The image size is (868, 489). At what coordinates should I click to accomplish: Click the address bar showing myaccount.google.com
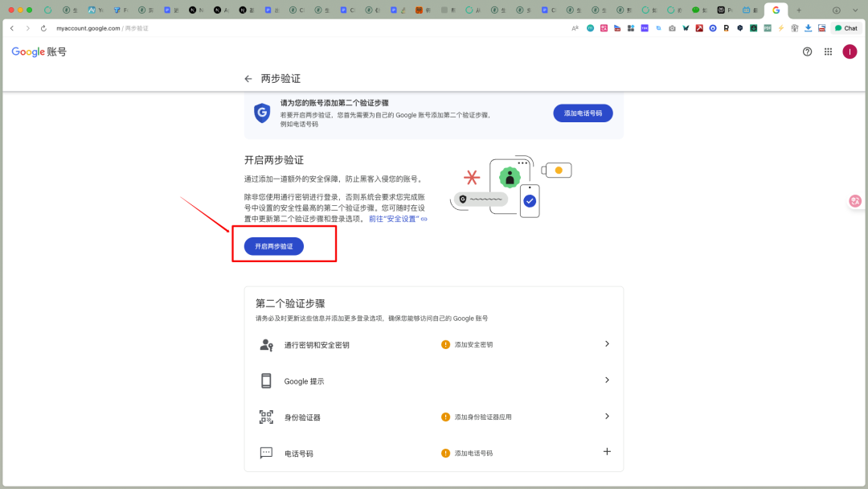(102, 28)
